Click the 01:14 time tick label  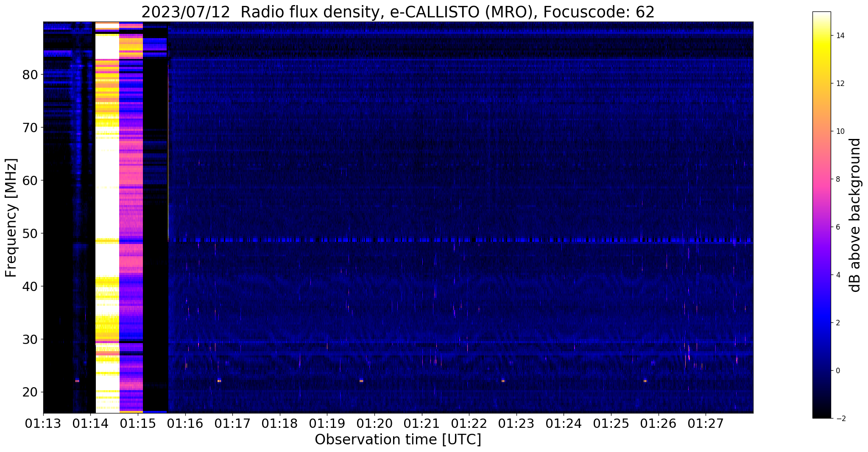click(x=90, y=424)
